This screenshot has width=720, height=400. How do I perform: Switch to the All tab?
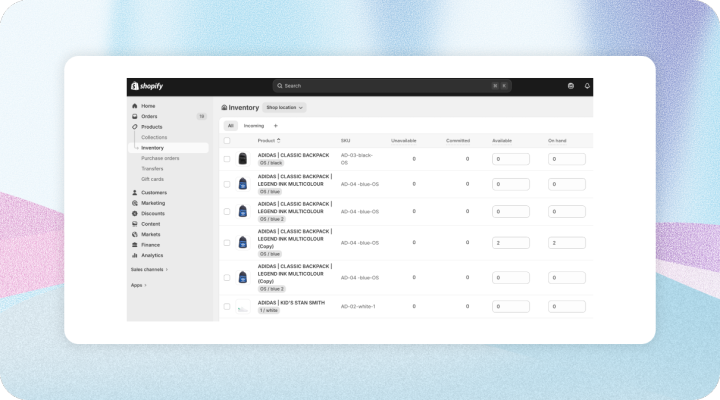click(231, 126)
